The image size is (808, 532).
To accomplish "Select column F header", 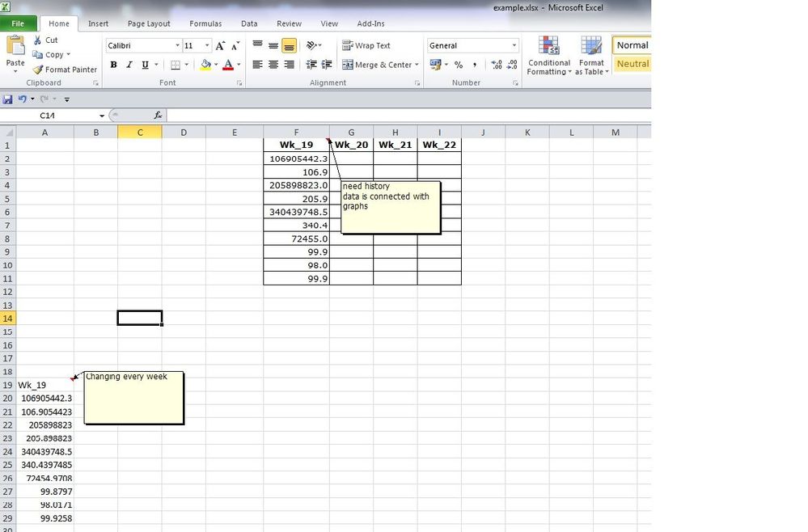I will tap(296, 133).
